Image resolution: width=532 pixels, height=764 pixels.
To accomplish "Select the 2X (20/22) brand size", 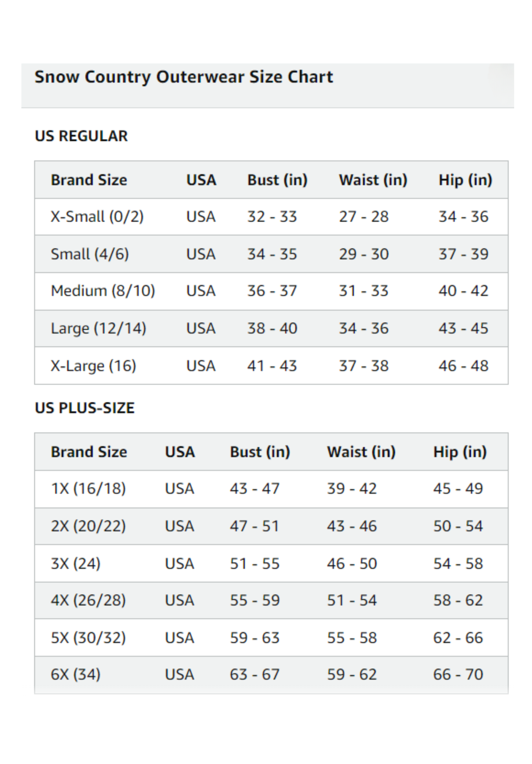I will tap(88, 526).
